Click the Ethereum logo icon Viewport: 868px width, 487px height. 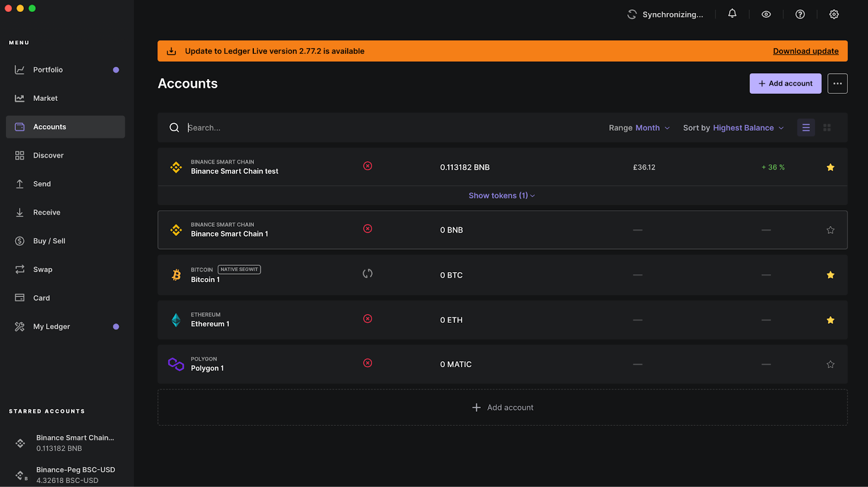click(x=176, y=320)
